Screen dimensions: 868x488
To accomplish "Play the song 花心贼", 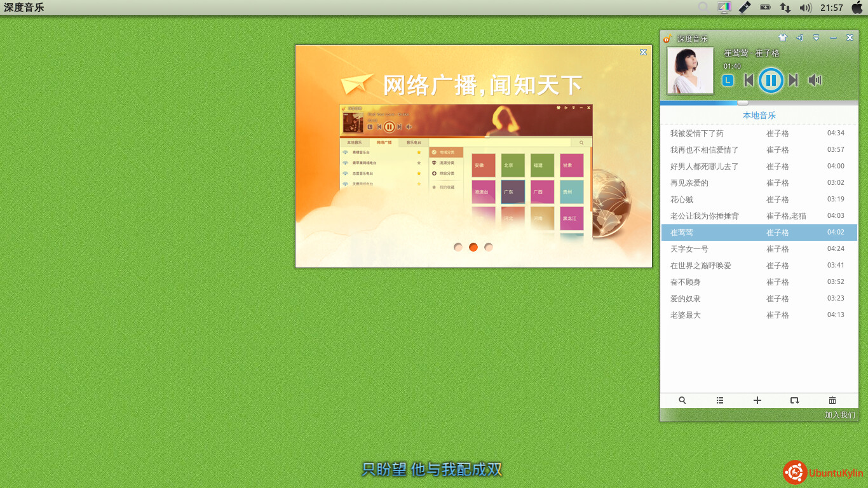I will click(x=682, y=200).
